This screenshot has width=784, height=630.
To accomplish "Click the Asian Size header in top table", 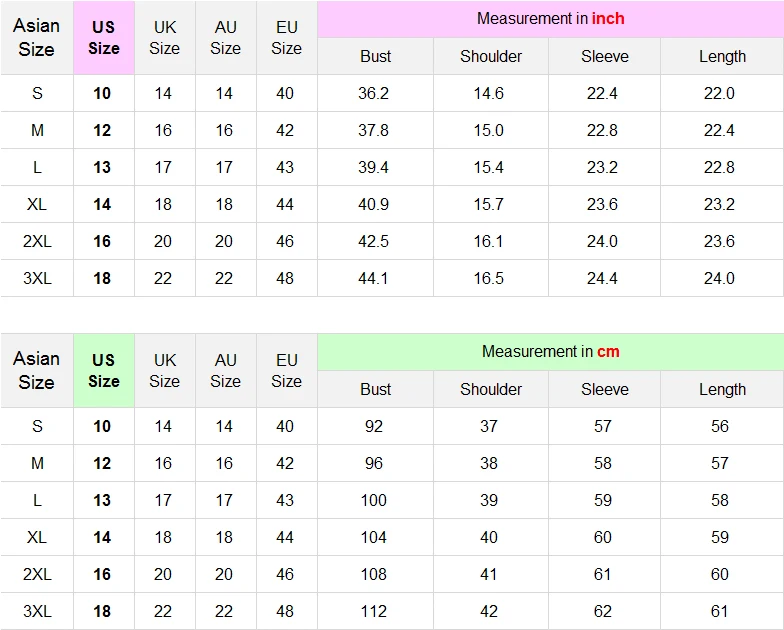I will [36, 38].
